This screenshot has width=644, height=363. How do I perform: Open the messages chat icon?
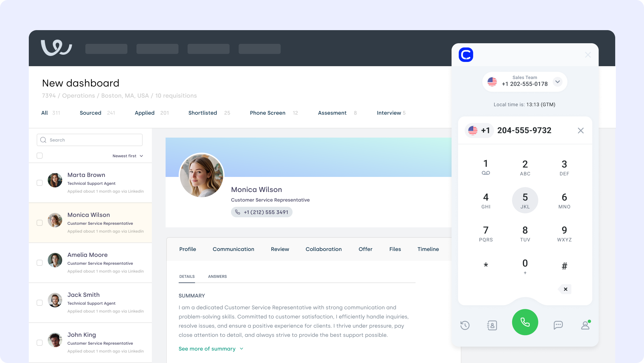click(558, 325)
